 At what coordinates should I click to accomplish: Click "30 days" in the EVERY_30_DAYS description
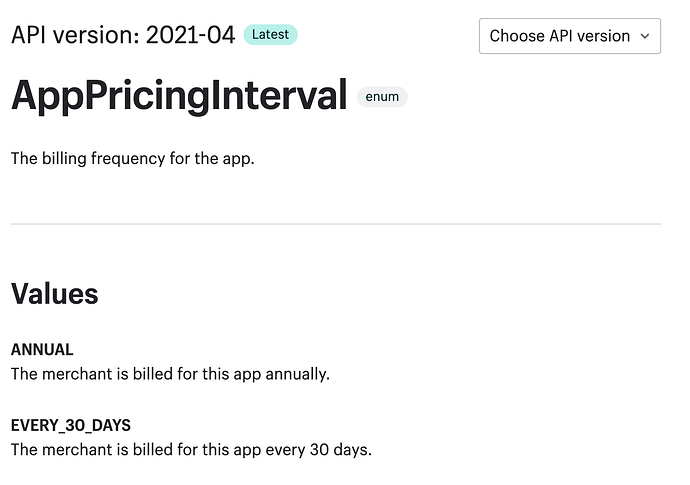point(340,450)
